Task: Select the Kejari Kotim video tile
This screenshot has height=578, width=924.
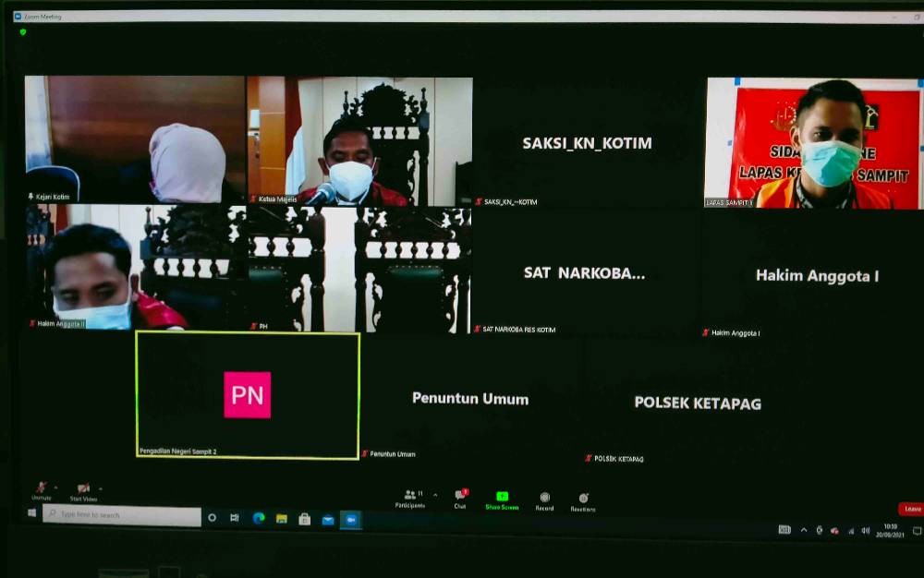Action: [x=134, y=139]
